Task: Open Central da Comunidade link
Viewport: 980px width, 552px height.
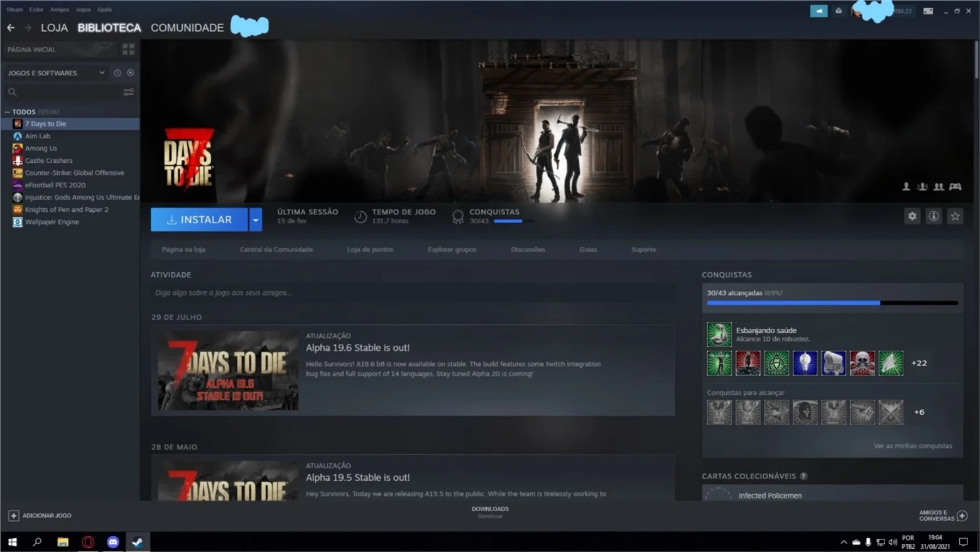Action: [276, 250]
